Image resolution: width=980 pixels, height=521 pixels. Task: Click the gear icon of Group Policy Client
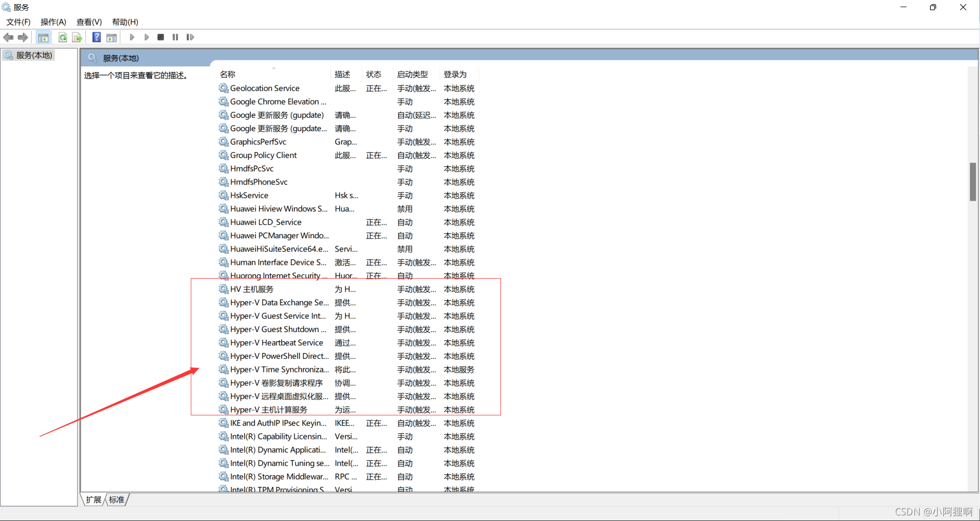click(223, 155)
